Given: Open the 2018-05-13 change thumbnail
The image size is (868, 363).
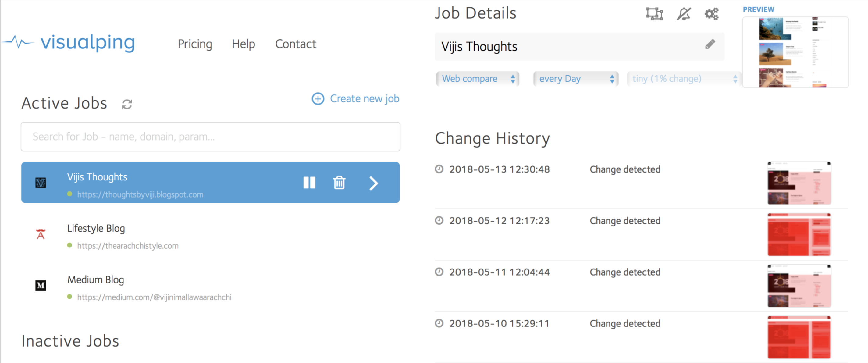Looking at the screenshot, I should pos(799,183).
